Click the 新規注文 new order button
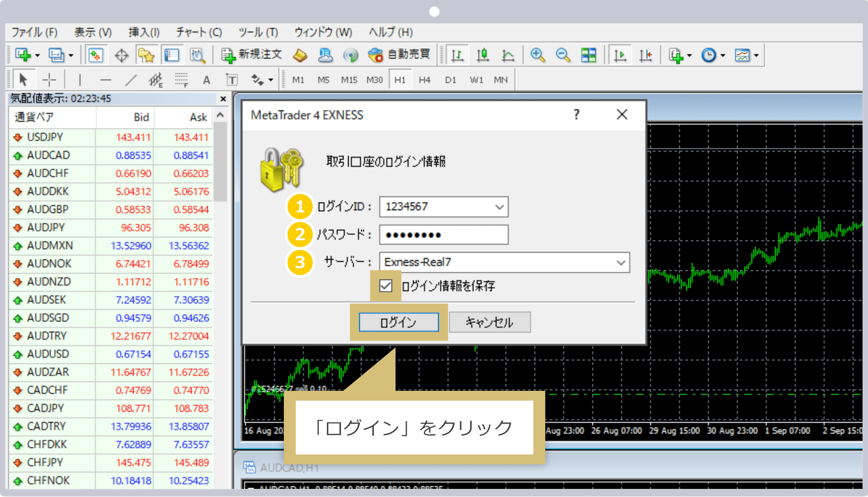 251,55
